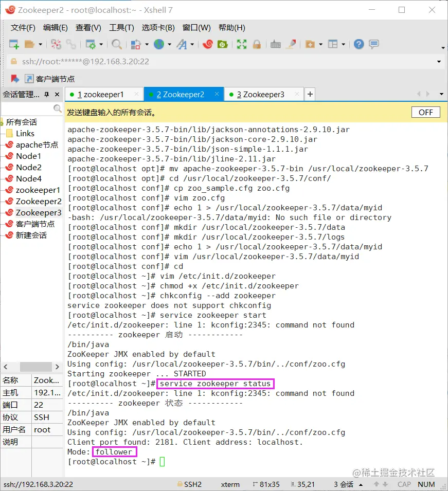Close the 2 Zookeeper2 tab
448x491 pixels.
(217, 94)
